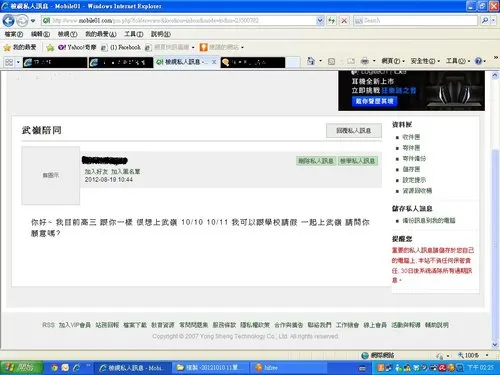
Task: Expand the address bar history dropdown
Action: point(320,21)
